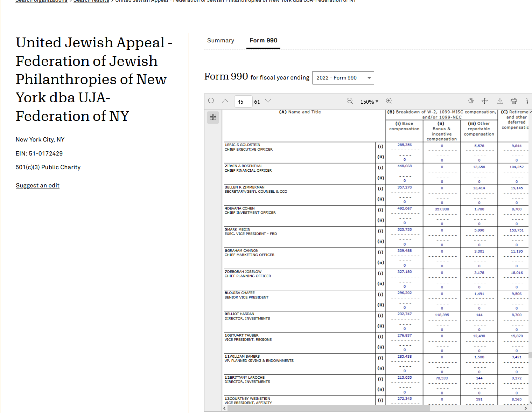Switch to the Summary tab
532x413 pixels.
[x=220, y=41]
